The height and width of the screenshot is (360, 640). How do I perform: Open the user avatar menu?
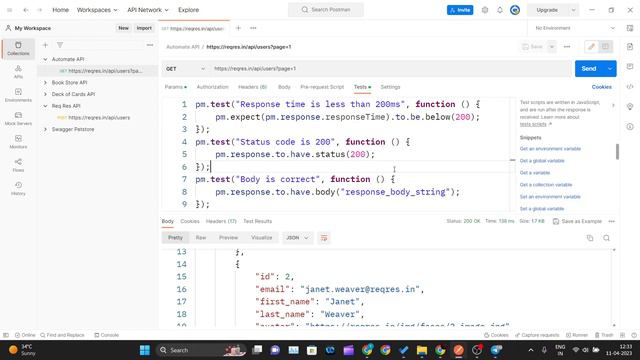515,10
